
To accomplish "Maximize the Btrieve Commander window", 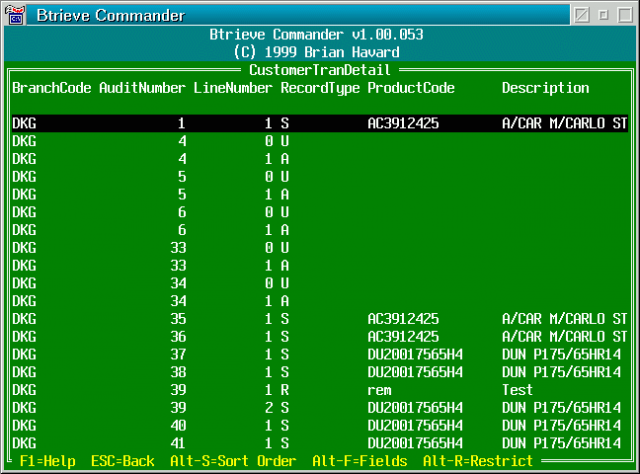I will point(625,15).
